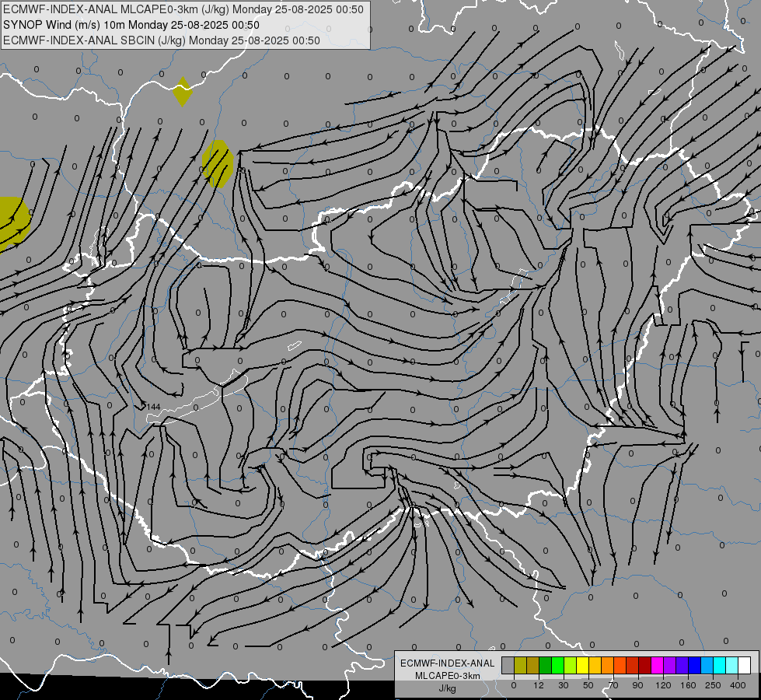Click the SBCIN title line at top
This screenshot has width=761, height=700.
162,40
